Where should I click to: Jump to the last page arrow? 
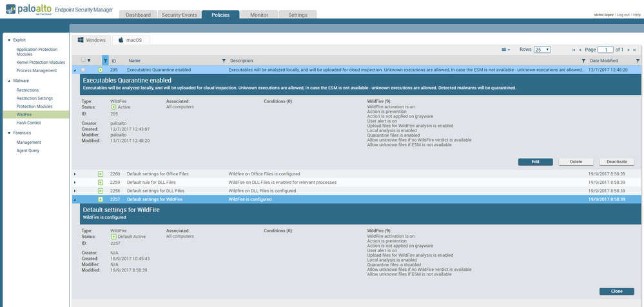635,50
